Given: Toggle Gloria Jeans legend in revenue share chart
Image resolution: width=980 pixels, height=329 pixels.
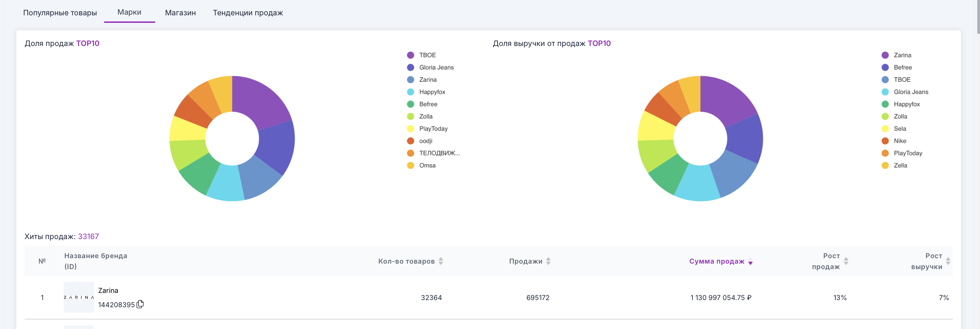Looking at the screenshot, I should point(905,92).
